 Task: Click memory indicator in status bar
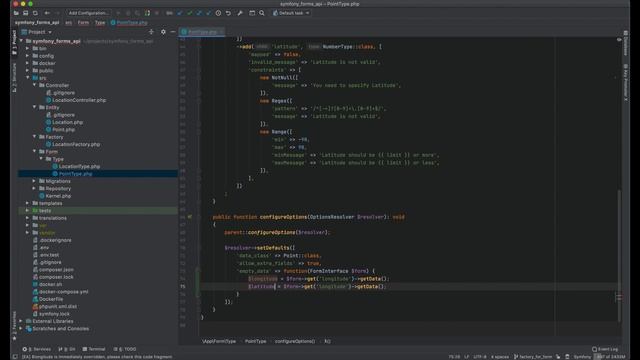[611, 357]
